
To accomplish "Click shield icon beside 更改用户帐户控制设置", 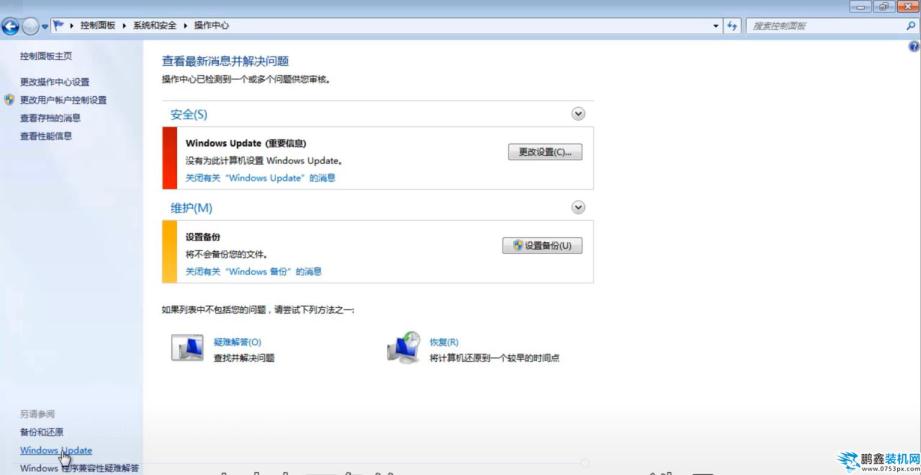I will click(x=9, y=100).
